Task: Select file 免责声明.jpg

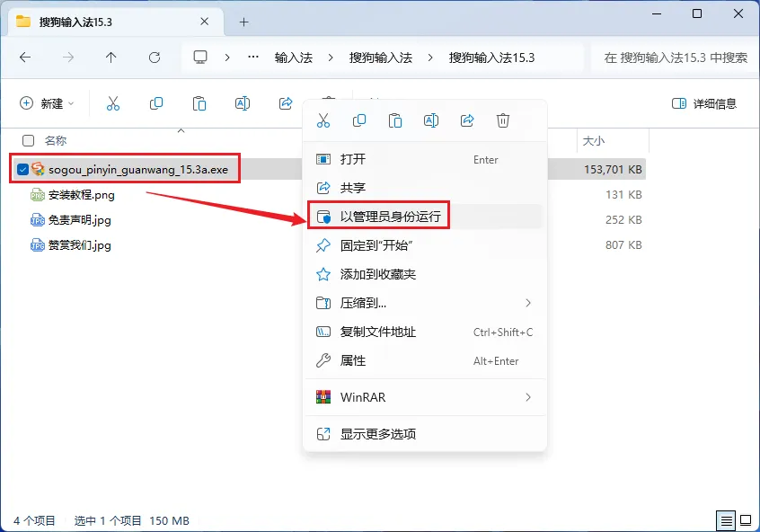Action: point(79,220)
